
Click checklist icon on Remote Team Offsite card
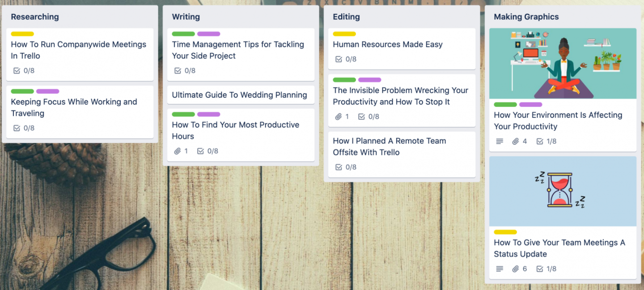tap(339, 167)
